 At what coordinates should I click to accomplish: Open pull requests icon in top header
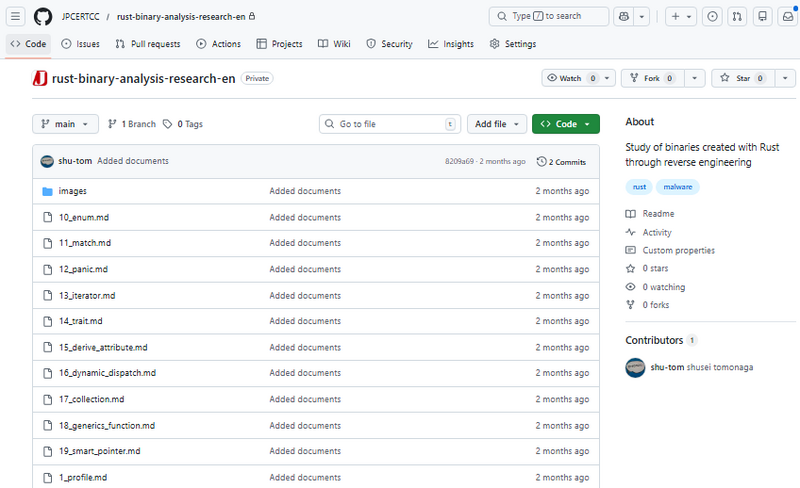pyautogui.click(x=737, y=17)
